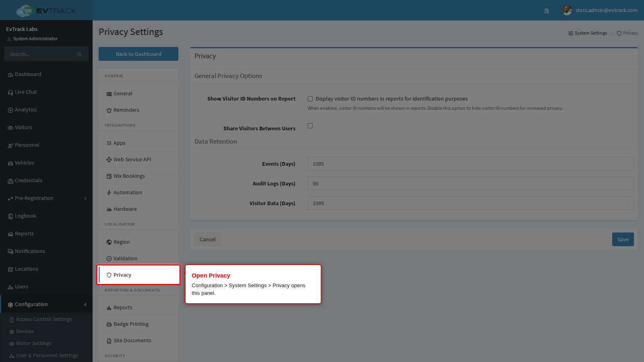Screen dimensions: 644x362
Task: Click the Visitors eye icon
Action: pyautogui.click(x=10, y=128)
